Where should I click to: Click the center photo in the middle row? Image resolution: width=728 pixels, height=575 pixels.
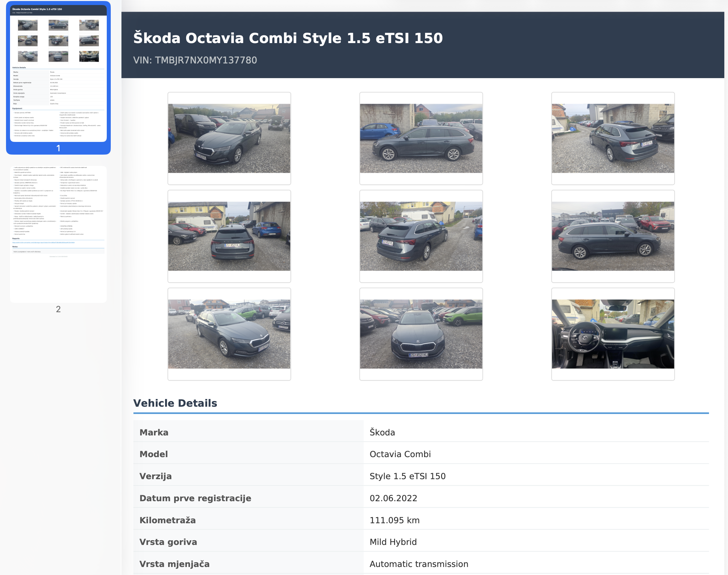click(421, 236)
